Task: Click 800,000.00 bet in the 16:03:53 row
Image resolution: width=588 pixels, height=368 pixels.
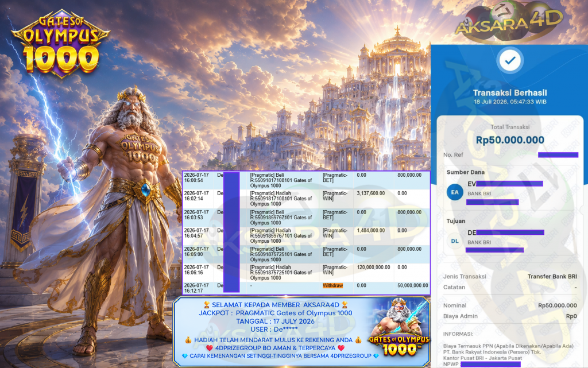Action: [409, 212]
